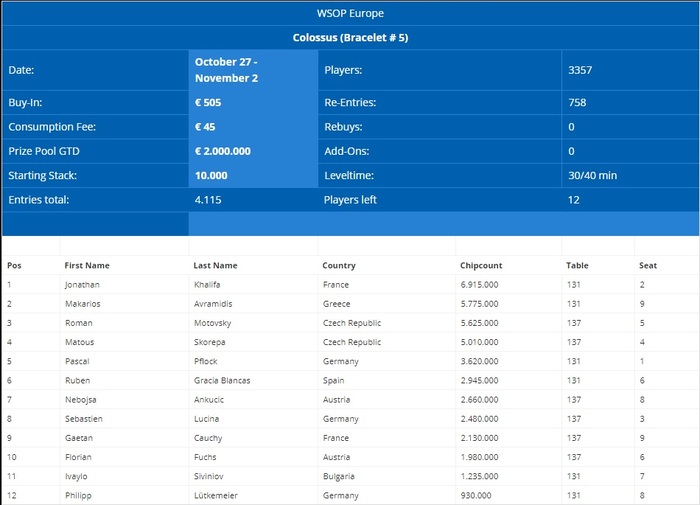Select last name 'Lucina'

(x=206, y=419)
